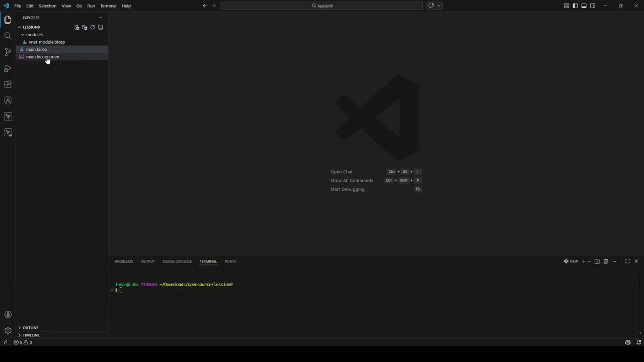Go back using the left arrow
The width and height of the screenshot is (644, 362).
pyautogui.click(x=205, y=6)
